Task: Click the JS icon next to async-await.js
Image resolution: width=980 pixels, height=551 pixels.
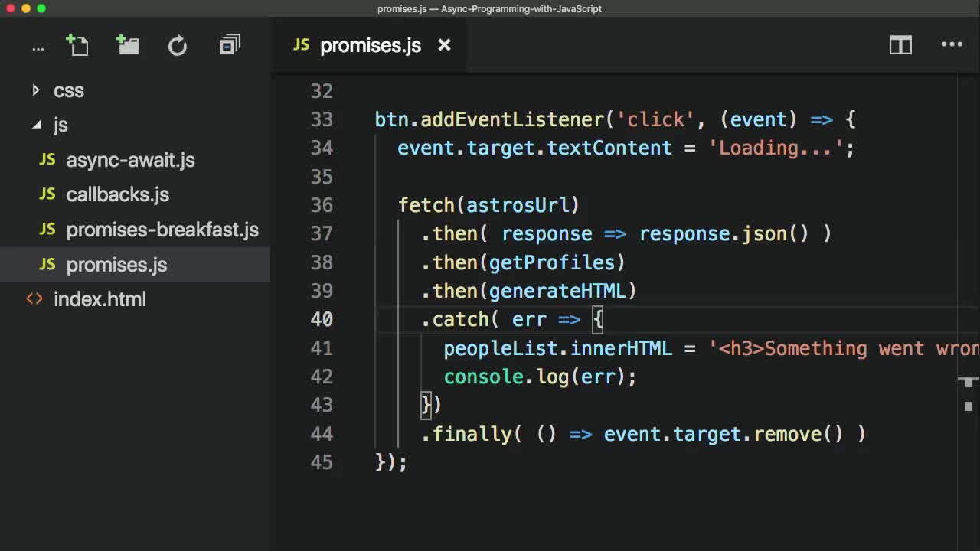Action: (x=46, y=160)
